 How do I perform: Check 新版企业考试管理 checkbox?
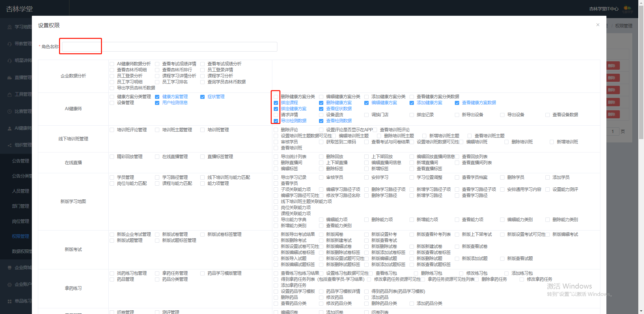coord(112,235)
